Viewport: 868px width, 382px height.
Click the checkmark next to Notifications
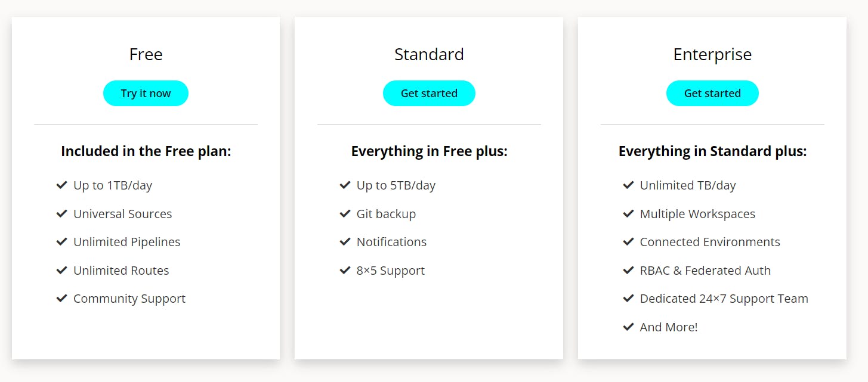tap(345, 241)
